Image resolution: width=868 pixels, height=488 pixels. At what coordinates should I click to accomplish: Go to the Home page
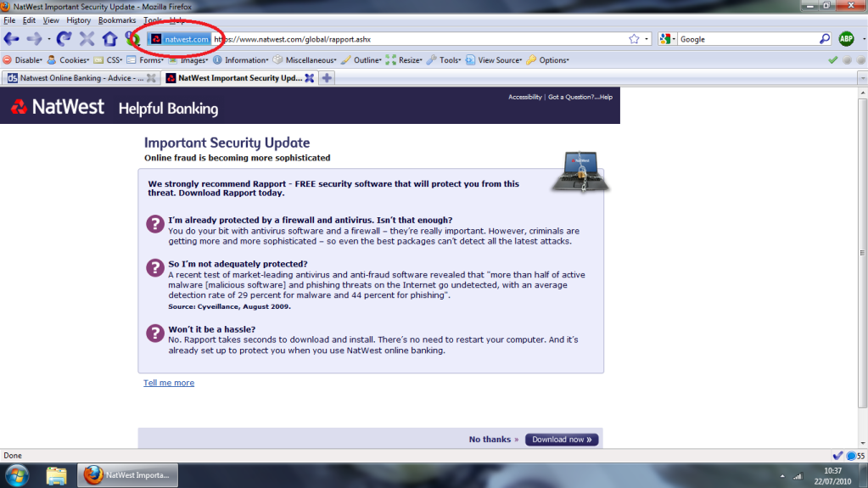pyautogui.click(x=109, y=39)
